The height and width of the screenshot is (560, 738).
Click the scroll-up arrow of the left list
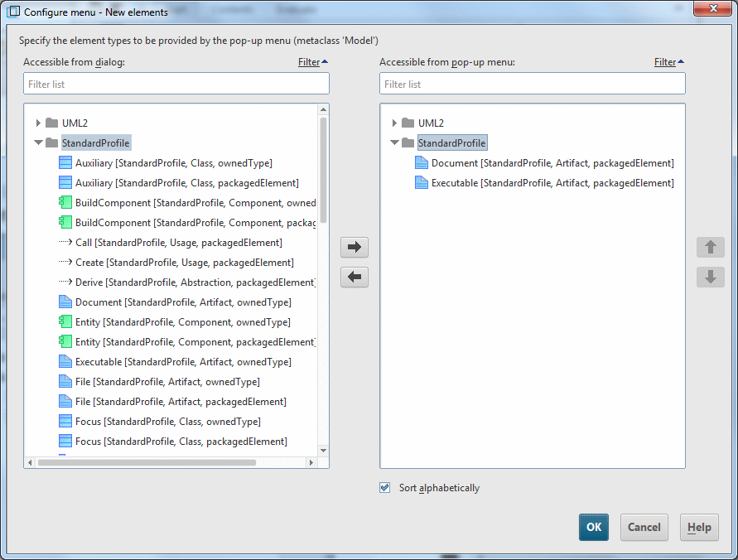(x=323, y=109)
